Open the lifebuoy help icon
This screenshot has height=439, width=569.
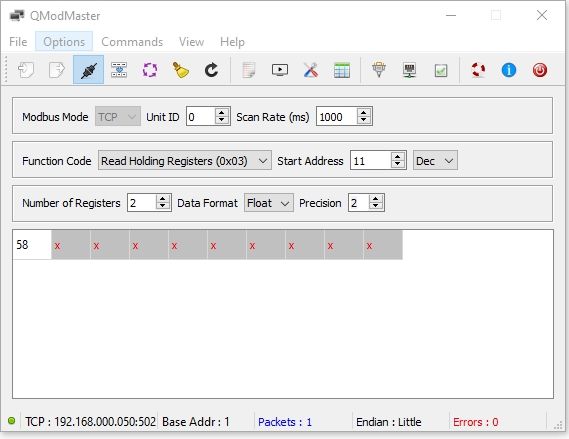(x=478, y=70)
